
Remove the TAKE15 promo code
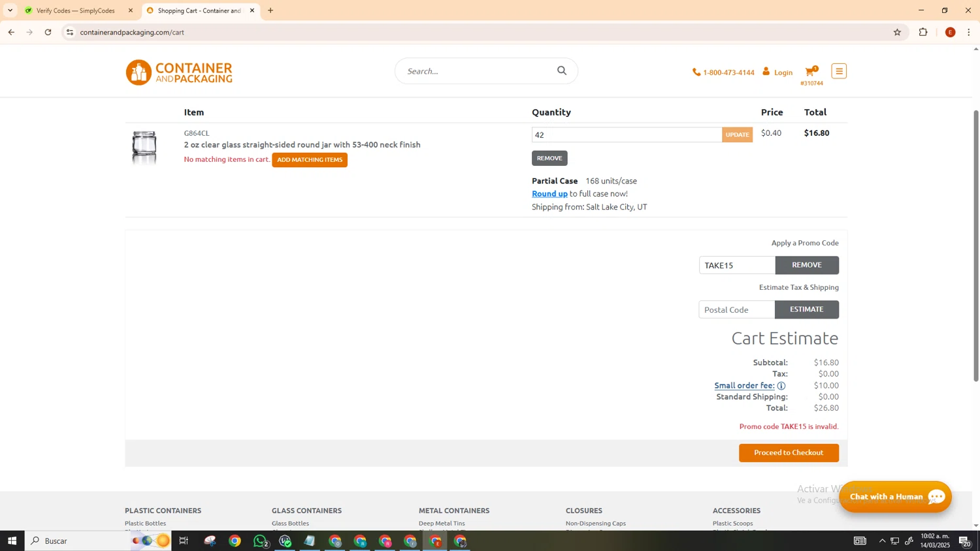[x=807, y=265]
